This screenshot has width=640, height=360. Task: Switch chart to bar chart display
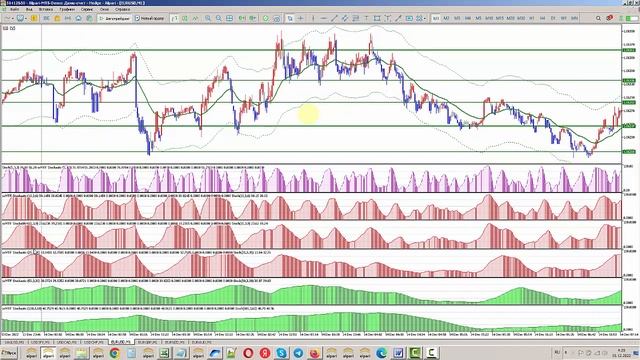click(x=174, y=18)
